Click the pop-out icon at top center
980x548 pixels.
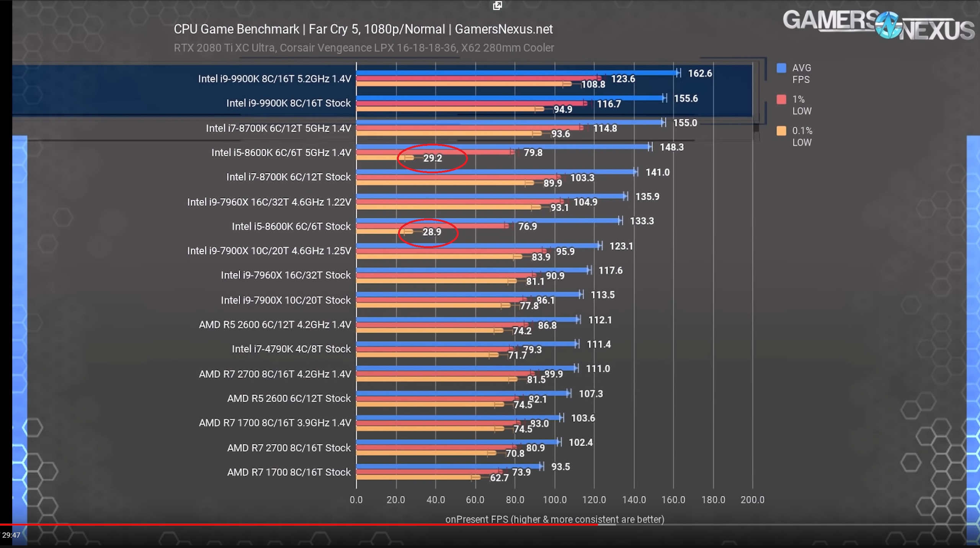point(497,5)
